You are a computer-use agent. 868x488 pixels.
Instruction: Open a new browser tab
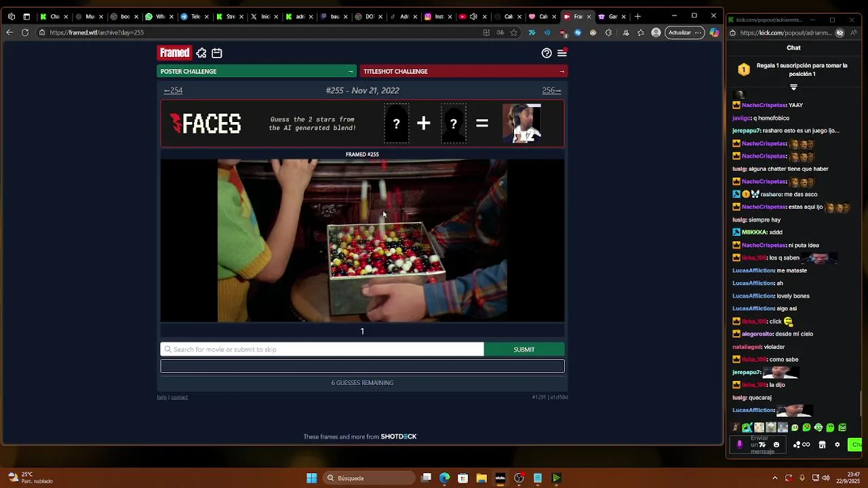click(x=637, y=16)
